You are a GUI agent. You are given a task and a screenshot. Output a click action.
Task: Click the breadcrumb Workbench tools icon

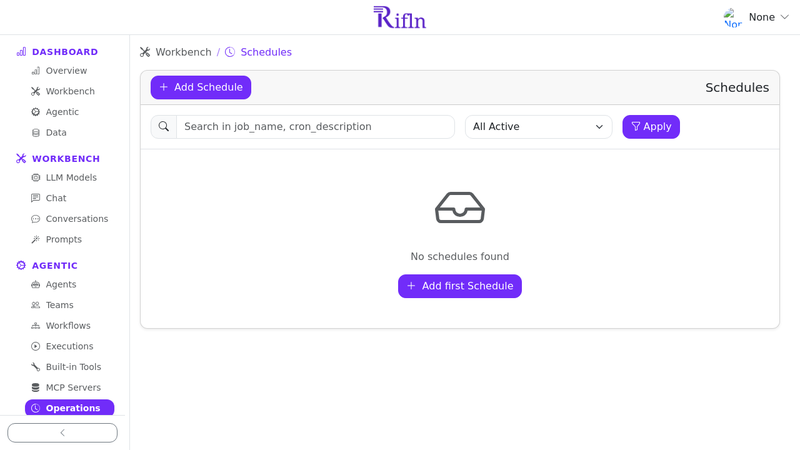pos(145,52)
